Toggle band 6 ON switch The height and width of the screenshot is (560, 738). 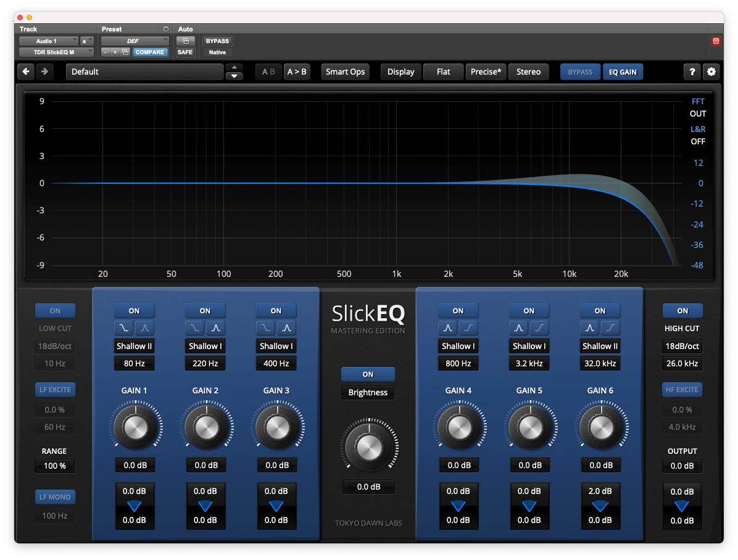pos(600,311)
